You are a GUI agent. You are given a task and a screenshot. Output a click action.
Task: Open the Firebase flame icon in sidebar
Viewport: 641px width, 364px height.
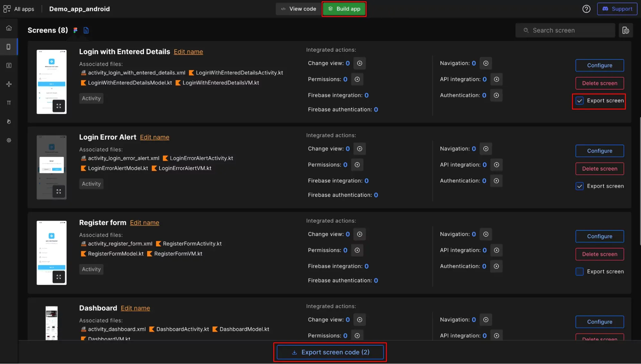[9, 122]
